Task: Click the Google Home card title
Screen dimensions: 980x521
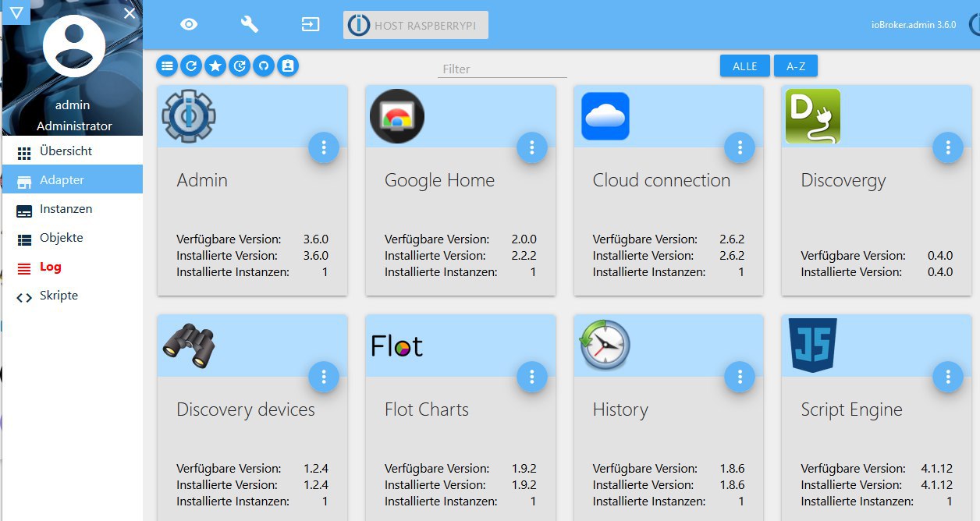Action: coord(439,180)
